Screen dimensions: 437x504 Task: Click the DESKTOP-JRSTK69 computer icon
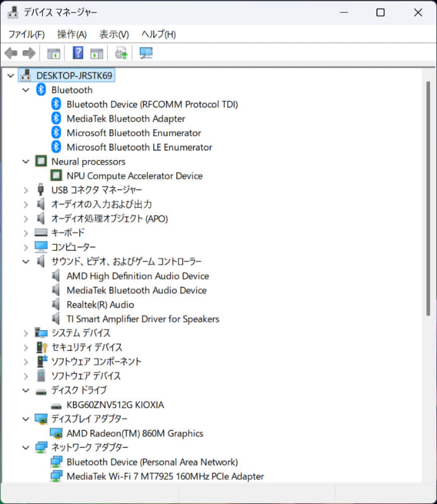point(26,76)
